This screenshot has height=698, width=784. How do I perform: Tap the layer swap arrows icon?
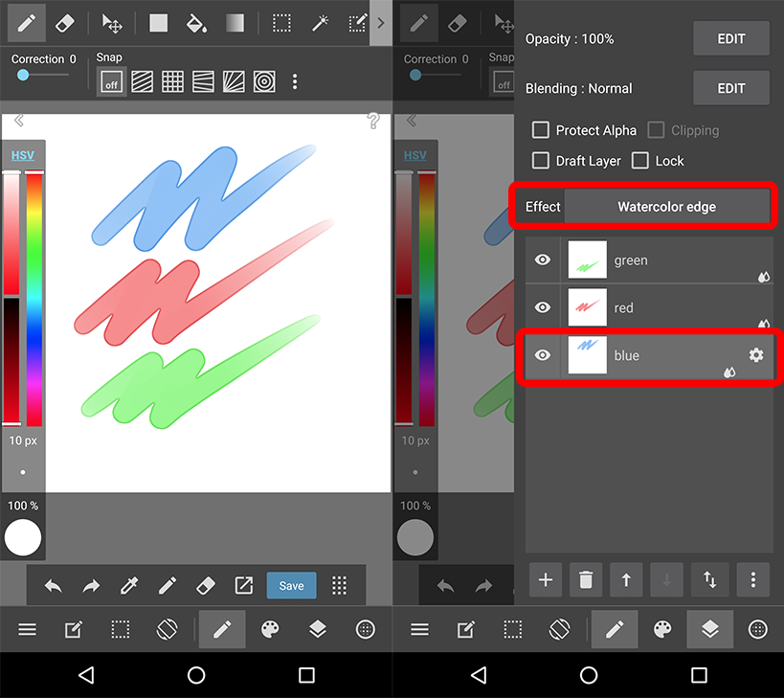(x=709, y=580)
